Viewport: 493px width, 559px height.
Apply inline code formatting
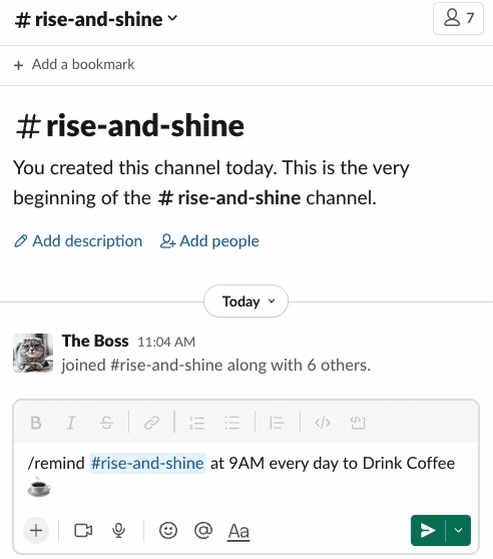[322, 423]
